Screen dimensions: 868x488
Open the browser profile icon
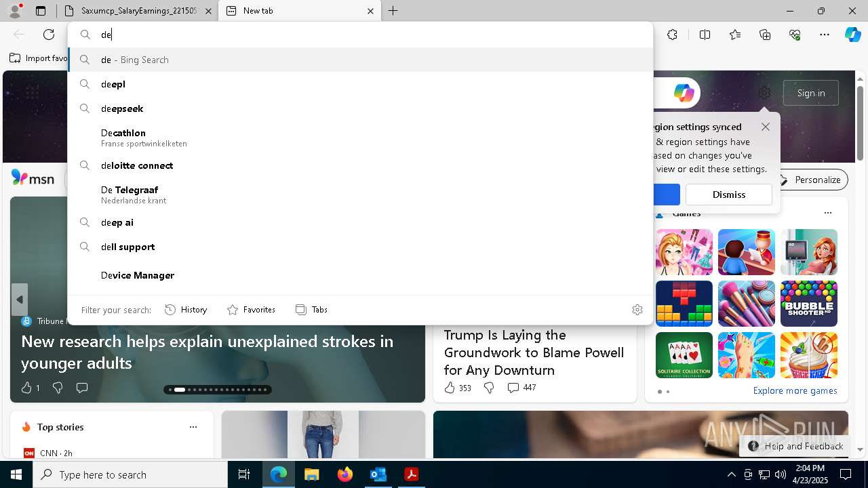coord(15,11)
